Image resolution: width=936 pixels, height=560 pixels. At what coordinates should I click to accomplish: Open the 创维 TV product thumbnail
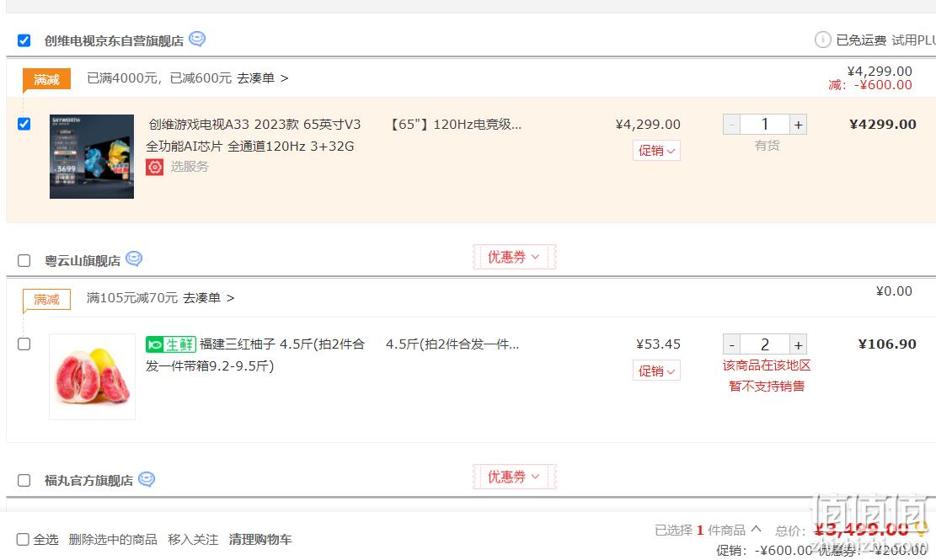[x=92, y=157]
